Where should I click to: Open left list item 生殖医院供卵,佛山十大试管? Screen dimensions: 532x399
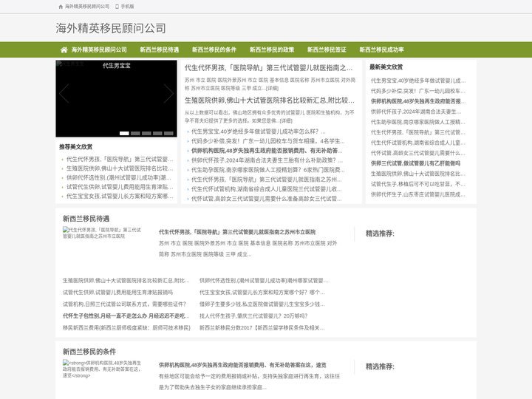120,168
